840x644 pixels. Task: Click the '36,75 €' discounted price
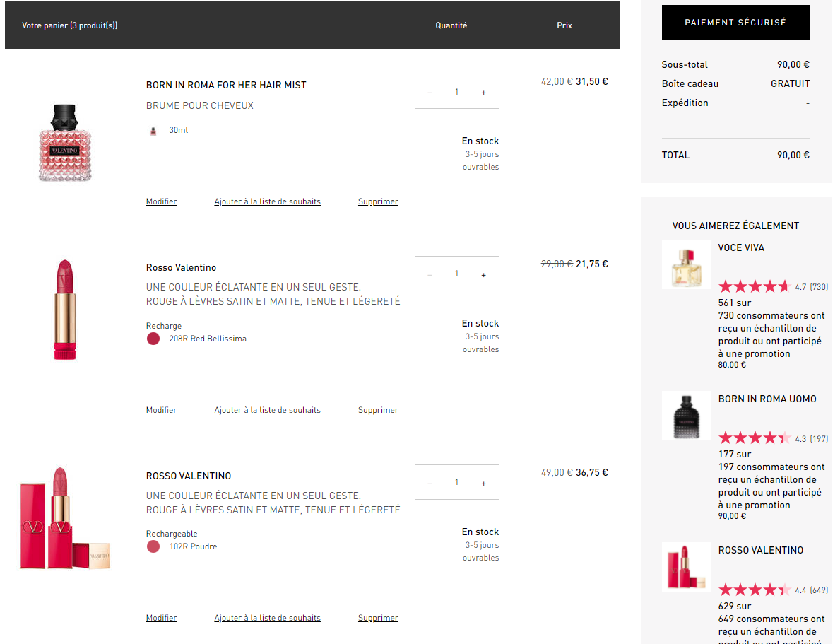tap(592, 472)
